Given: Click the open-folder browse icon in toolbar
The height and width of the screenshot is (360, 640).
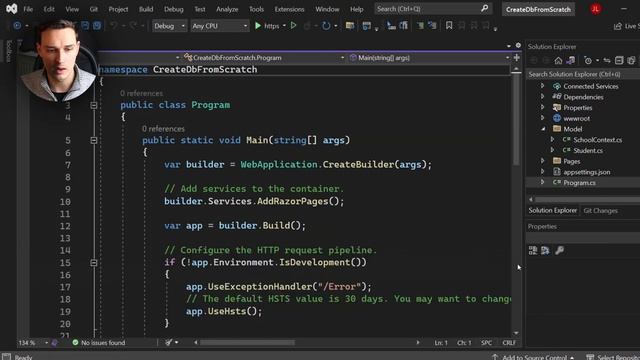Looking at the screenshot, I should (x=350, y=26).
